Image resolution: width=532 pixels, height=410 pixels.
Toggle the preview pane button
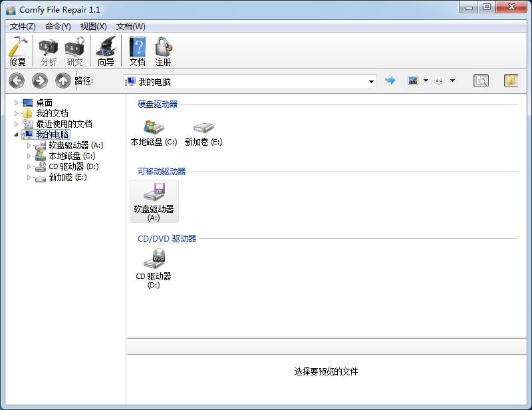point(481,81)
